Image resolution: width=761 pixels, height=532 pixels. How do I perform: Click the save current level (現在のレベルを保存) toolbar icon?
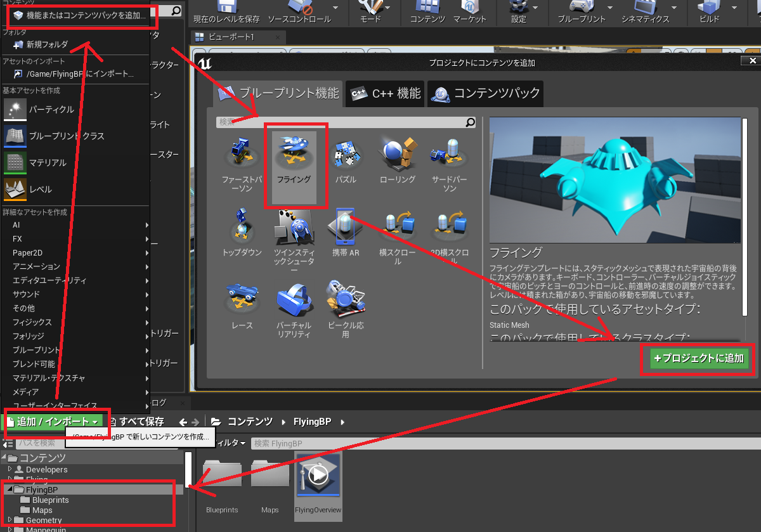click(x=228, y=6)
